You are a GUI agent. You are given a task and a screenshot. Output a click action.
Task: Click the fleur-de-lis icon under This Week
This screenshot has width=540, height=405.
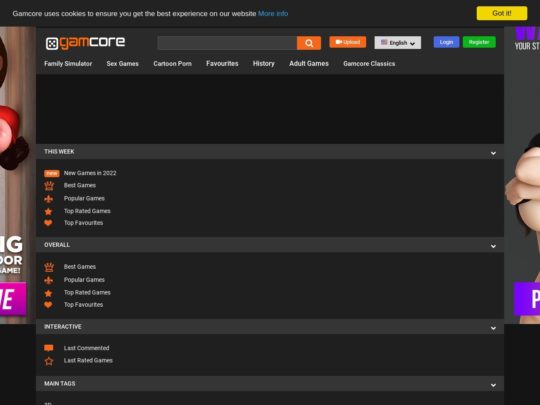click(49, 199)
